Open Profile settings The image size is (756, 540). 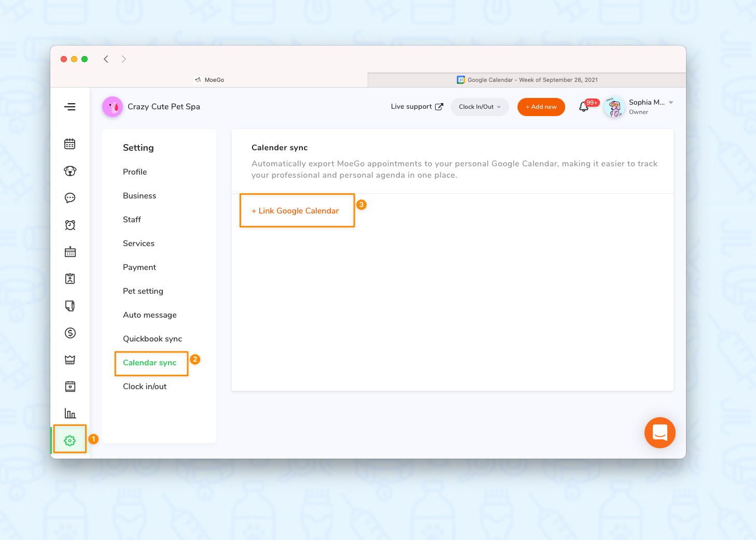coord(135,172)
